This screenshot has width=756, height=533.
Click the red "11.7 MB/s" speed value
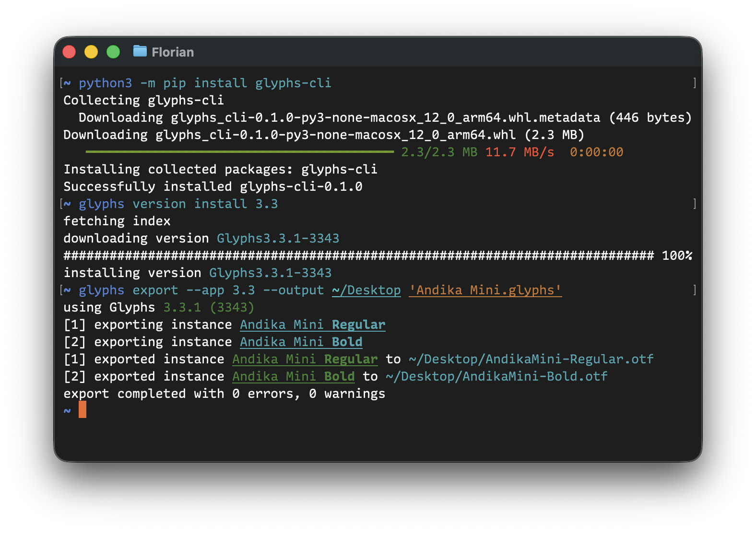520,152
